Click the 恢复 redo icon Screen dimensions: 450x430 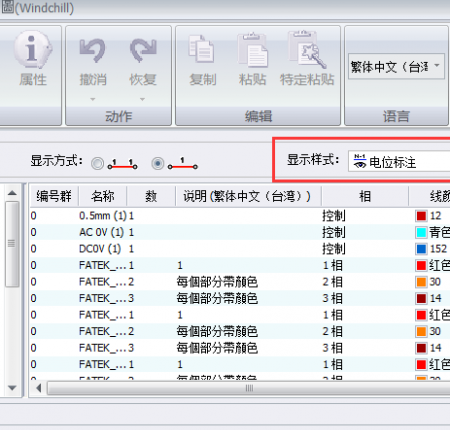pyautogui.click(x=143, y=51)
